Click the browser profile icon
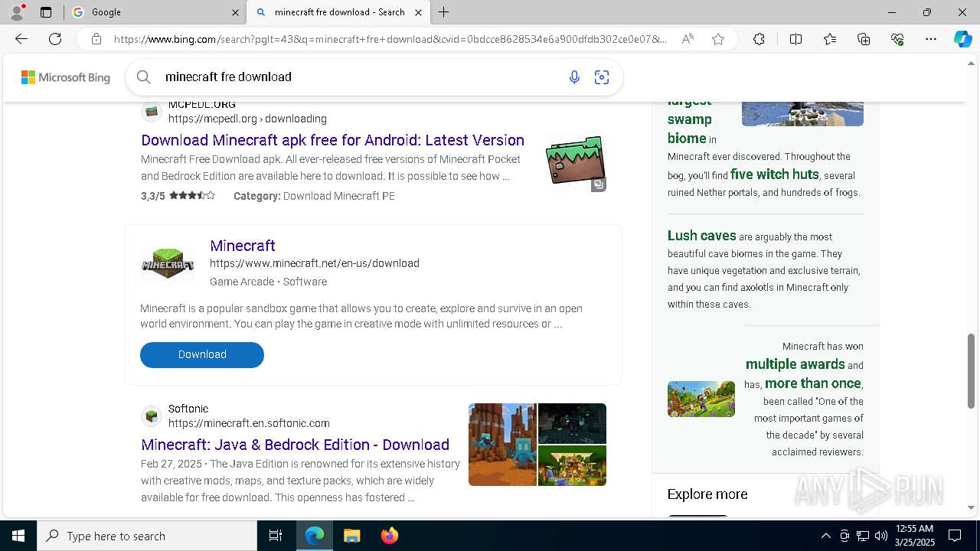The image size is (980, 551). (x=16, y=12)
